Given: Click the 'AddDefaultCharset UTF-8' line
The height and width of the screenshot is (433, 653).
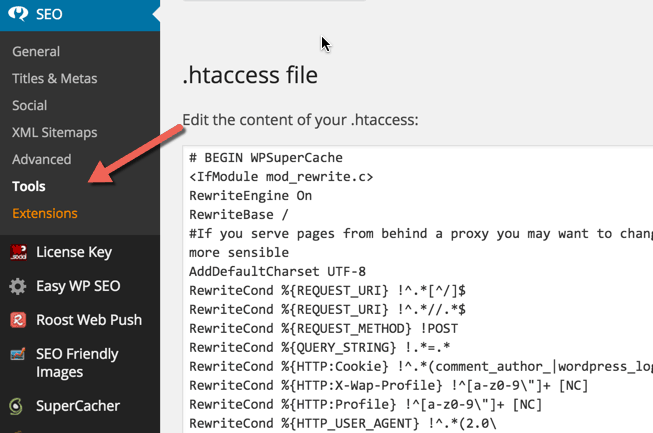Looking at the screenshot, I should coord(277,272).
